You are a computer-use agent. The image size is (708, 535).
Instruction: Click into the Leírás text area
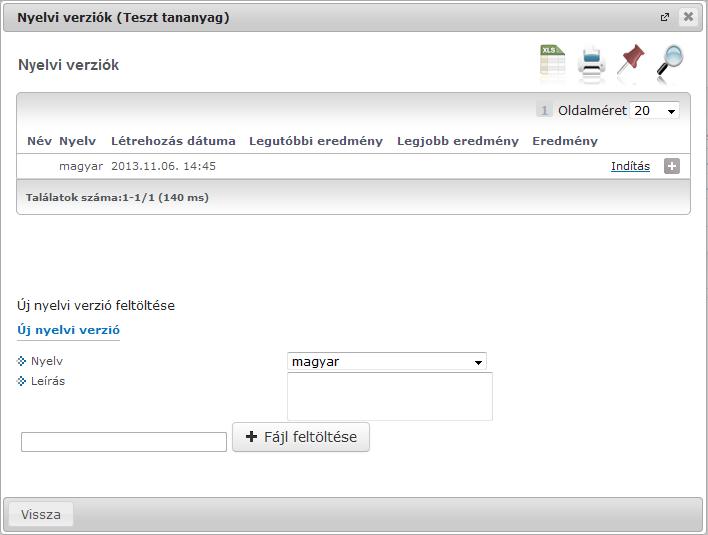click(390, 396)
